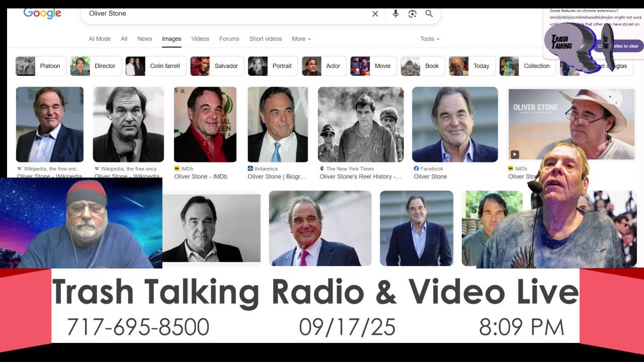Open the black-and-white scarf portrait thumbnail

128,125
